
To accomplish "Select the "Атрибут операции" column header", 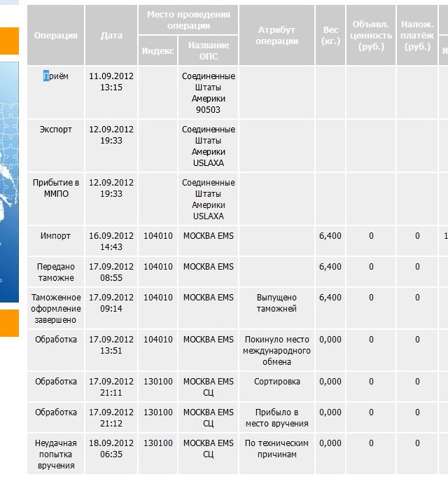I will (276, 36).
